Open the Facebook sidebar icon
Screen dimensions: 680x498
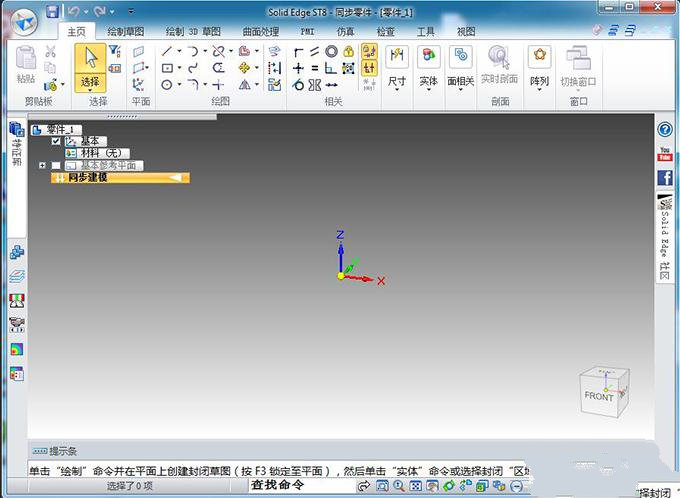[665, 178]
